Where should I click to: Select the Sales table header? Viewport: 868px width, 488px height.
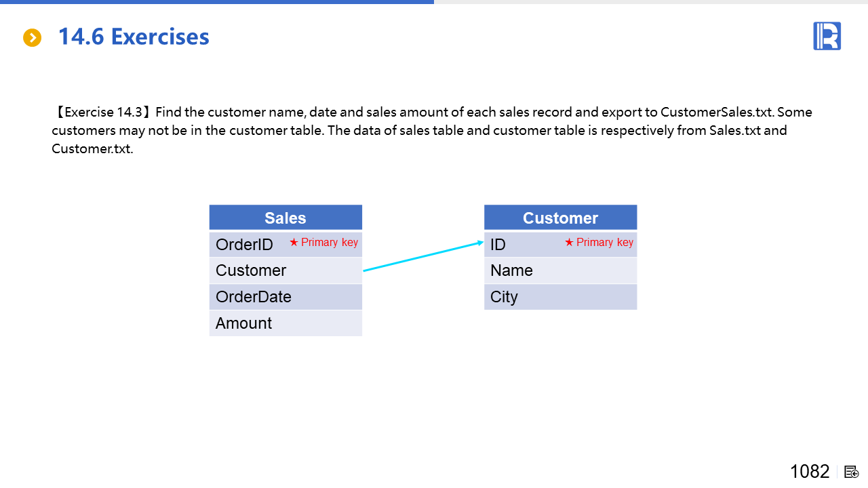[285, 218]
